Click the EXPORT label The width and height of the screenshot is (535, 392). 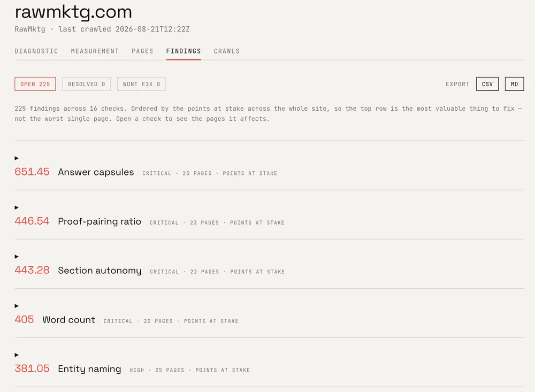tap(457, 84)
